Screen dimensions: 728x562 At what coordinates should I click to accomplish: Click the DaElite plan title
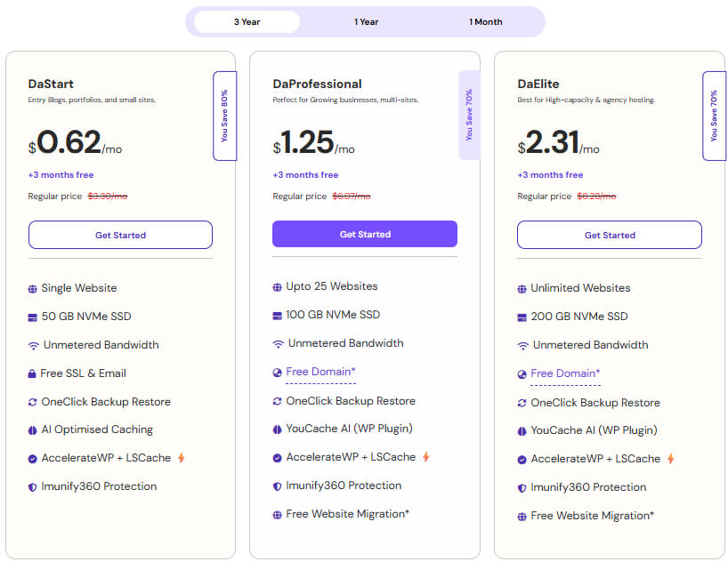[538, 84]
